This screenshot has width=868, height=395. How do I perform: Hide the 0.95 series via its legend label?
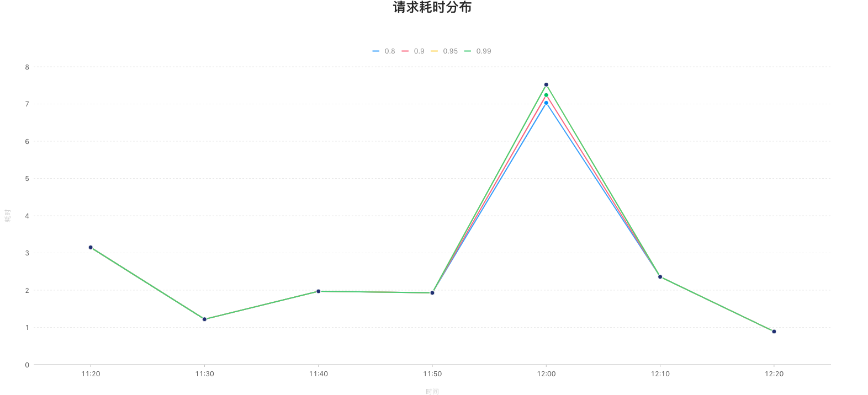(450, 51)
